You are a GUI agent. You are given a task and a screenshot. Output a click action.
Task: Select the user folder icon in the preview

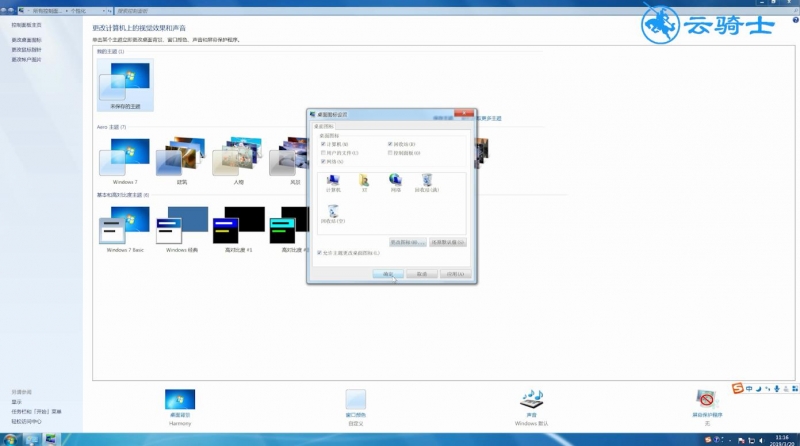[364, 183]
